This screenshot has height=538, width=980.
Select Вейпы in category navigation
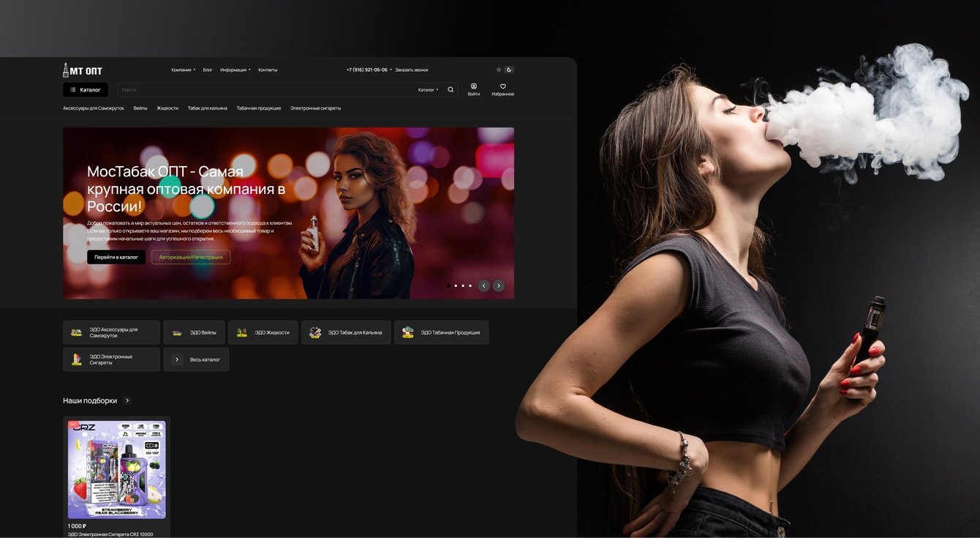[x=140, y=108]
